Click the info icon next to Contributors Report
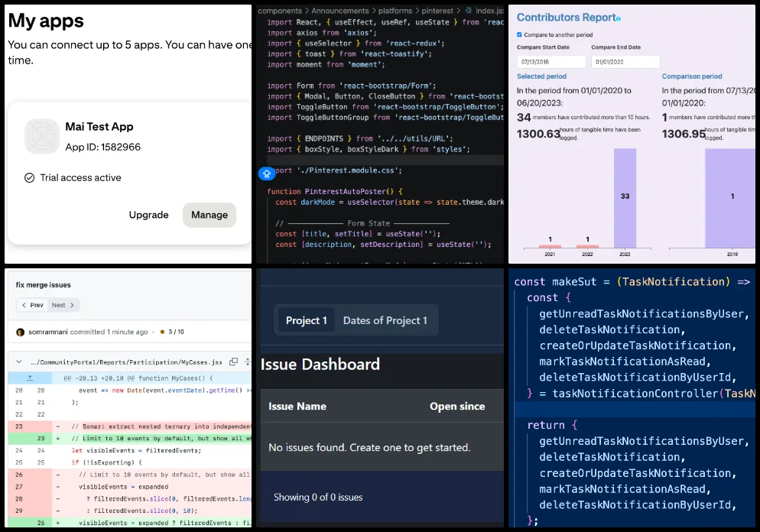This screenshot has height=532, width=760. click(619, 19)
